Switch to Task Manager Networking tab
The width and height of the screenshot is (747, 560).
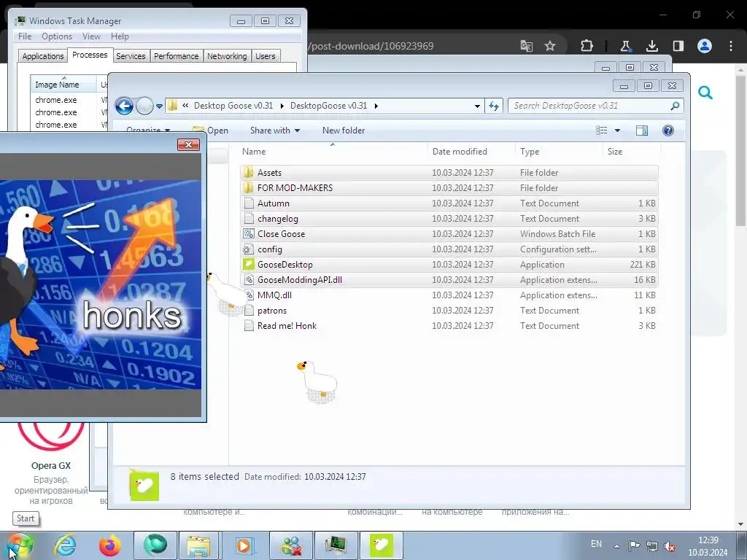(227, 56)
